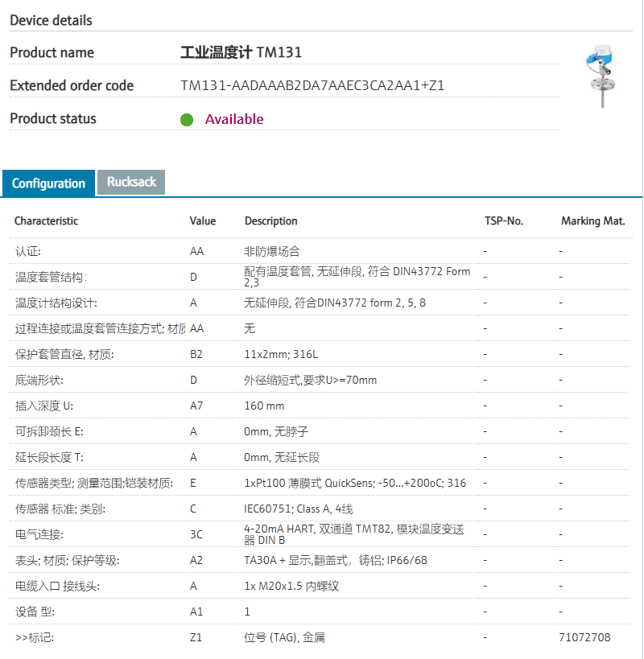This screenshot has width=644, height=659.
Task: Click the 11x2mm; 316L description
Action: tap(282, 355)
